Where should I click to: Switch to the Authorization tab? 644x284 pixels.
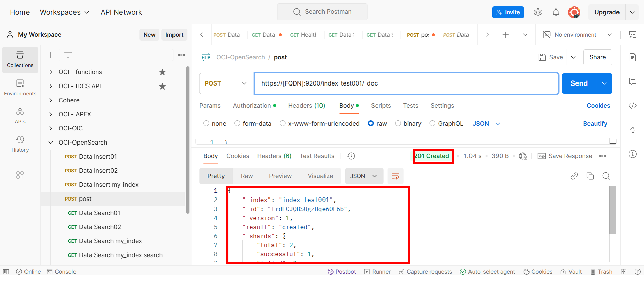[x=254, y=106]
